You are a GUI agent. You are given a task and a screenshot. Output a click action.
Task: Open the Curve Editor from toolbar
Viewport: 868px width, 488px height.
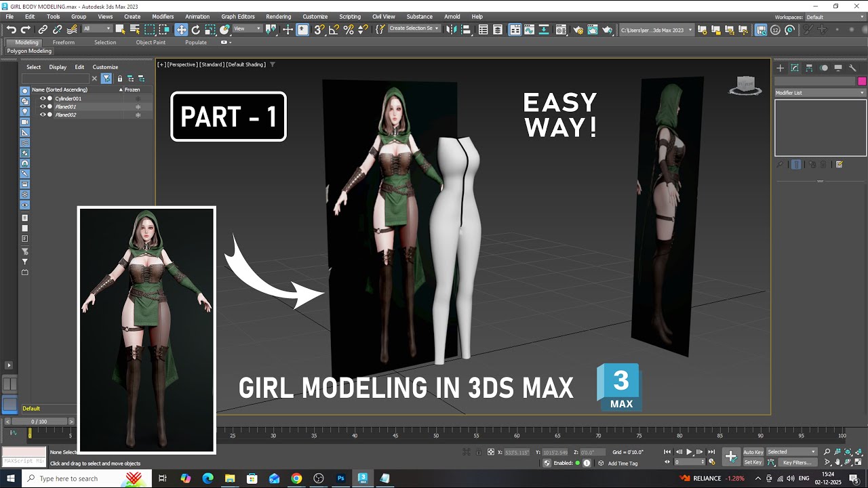[530, 29]
